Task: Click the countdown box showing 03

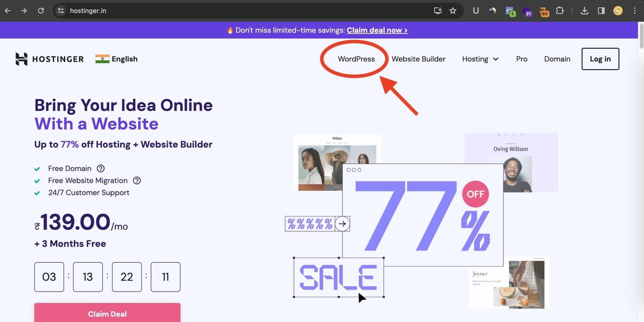Action: pyautogui.click(x=49, y=277)
